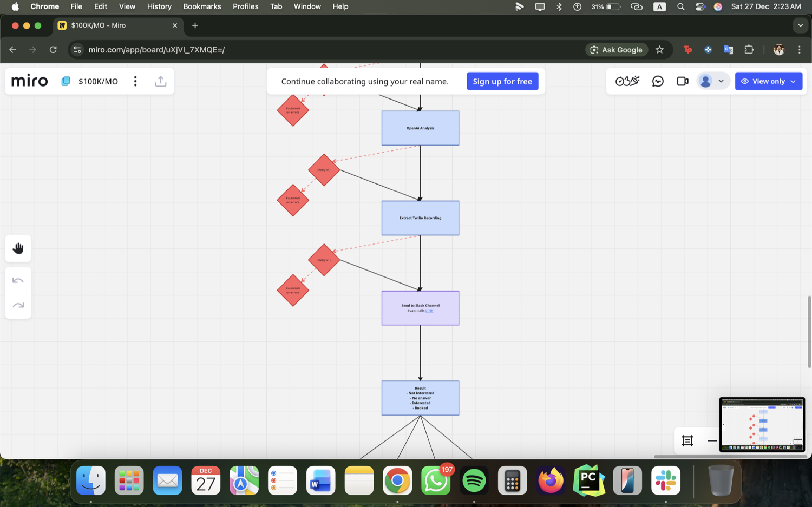Click the zoom out minus button
The image size is (812, 507).
point(712,440)
